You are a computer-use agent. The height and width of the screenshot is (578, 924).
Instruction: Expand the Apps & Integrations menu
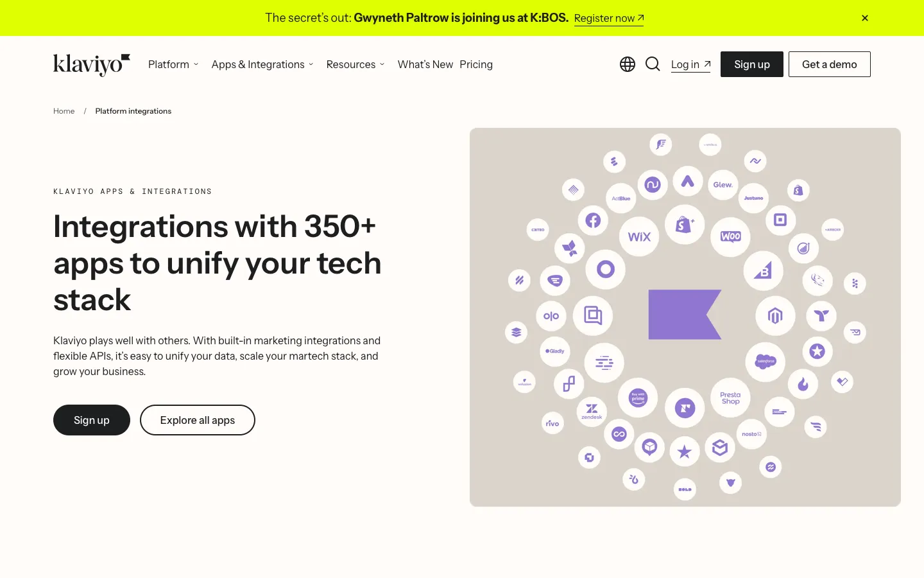click(262, 64)
